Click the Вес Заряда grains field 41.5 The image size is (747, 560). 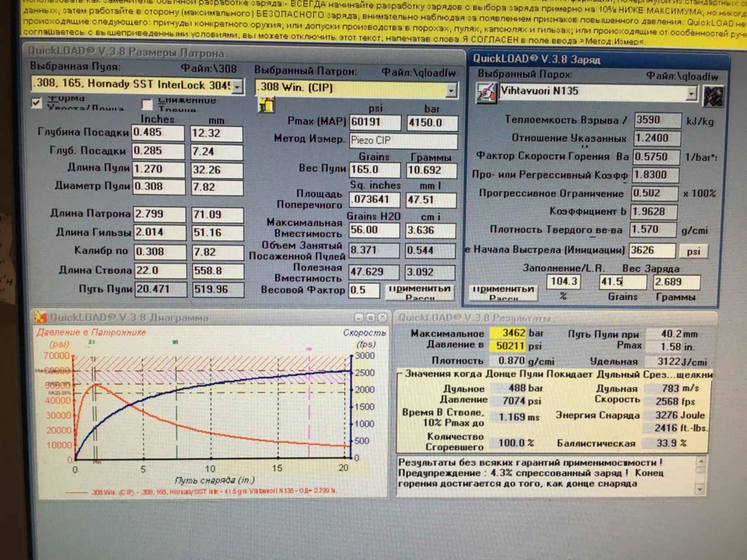(622, 282)
